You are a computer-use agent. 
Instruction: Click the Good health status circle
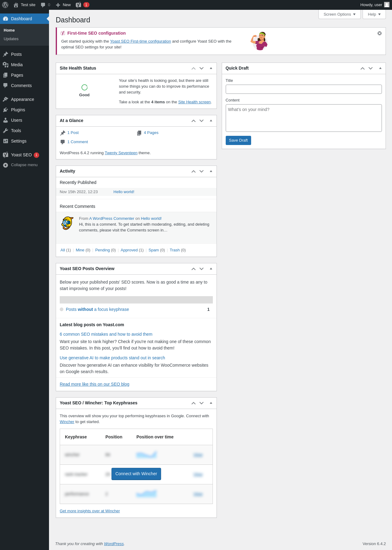85,87
